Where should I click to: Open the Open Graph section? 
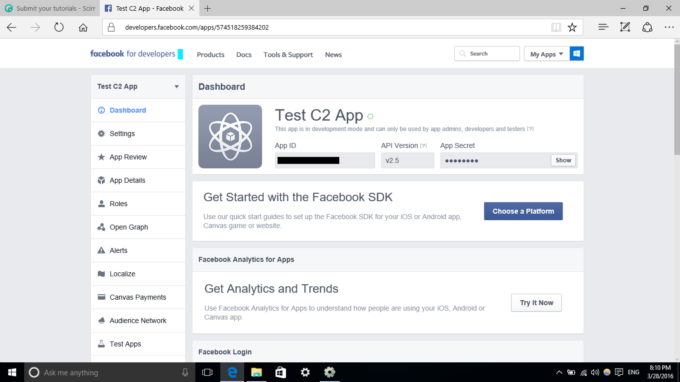coord(138,227)
